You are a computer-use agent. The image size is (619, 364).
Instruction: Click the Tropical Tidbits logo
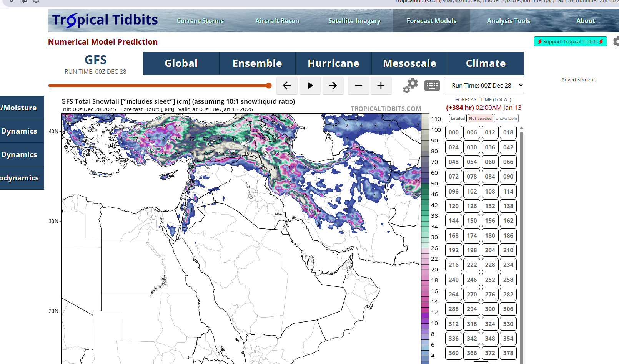[105, 20]
